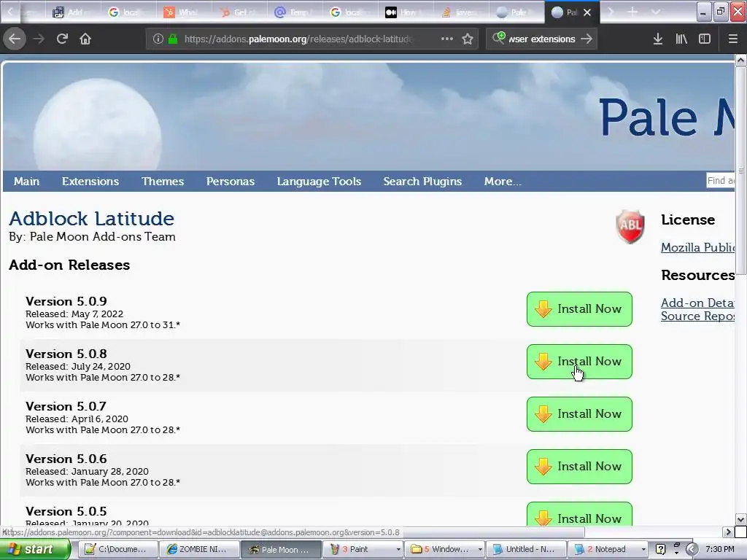This screenshot has width=747, height=560.
Task: Expand the Paint taskbar group dropdown
Action: click(398, 550)
